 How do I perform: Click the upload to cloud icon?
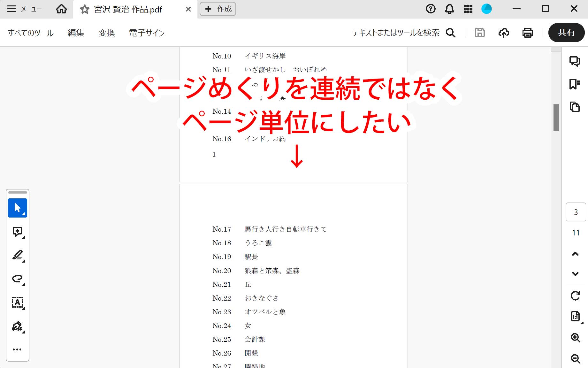click(504, 33)
